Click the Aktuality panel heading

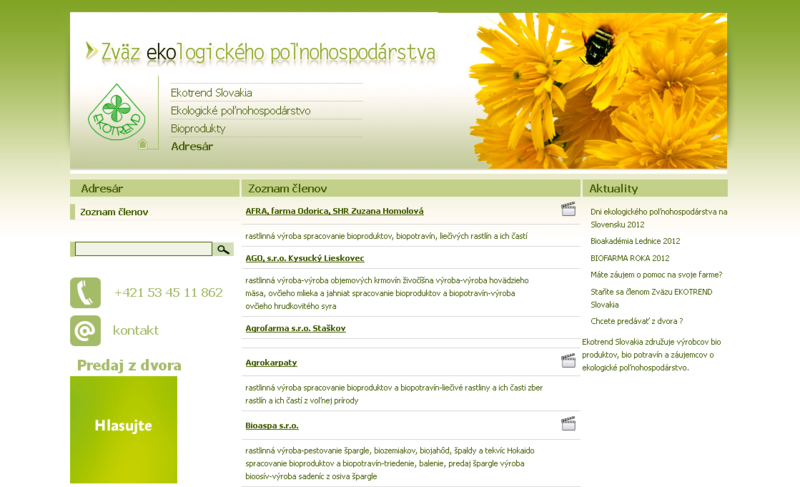click(613, 189)
